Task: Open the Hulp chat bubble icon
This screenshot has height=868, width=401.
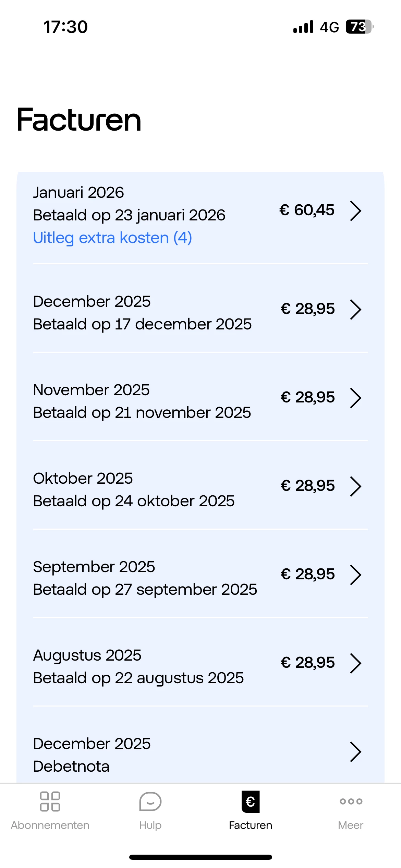Action: 150,801
